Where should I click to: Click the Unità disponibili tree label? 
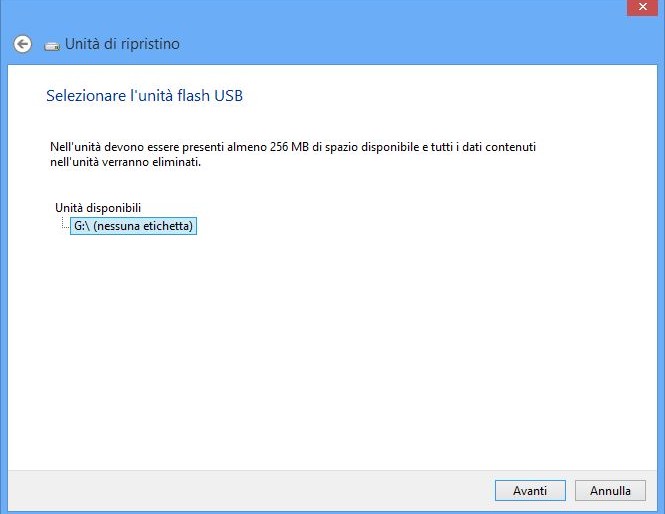(x=98, y=207)
